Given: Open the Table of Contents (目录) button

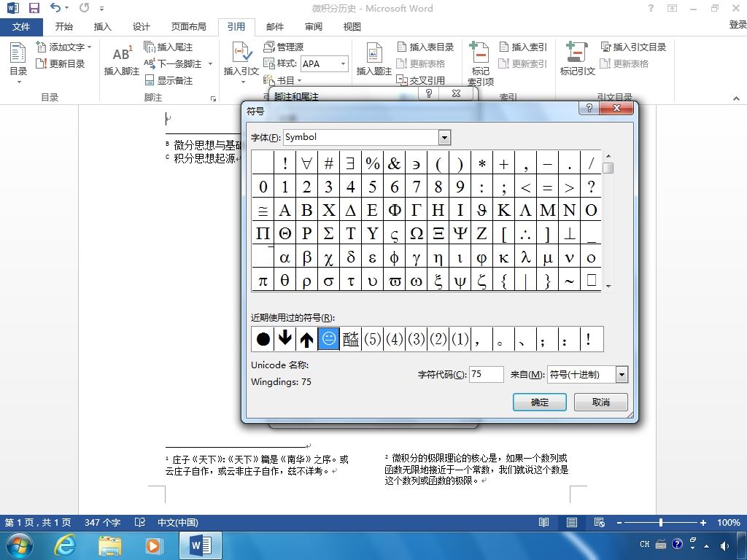Looking at the screenshot, I should pos(18,63).
